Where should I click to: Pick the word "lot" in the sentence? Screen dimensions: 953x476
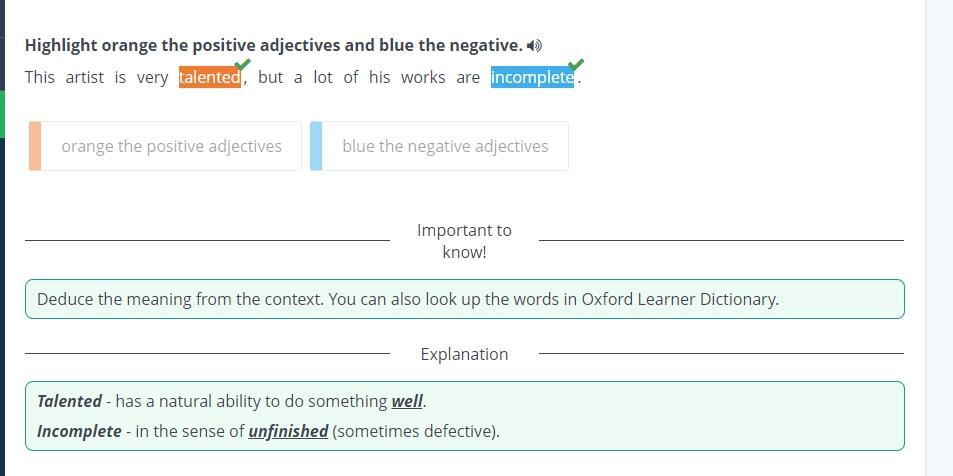click(323, 77)
